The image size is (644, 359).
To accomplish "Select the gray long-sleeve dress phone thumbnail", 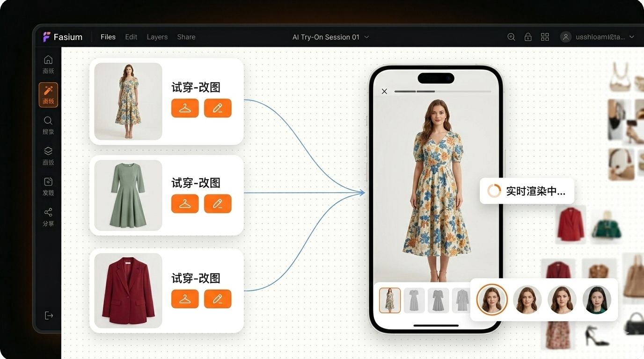I will [x=438, y=300].
